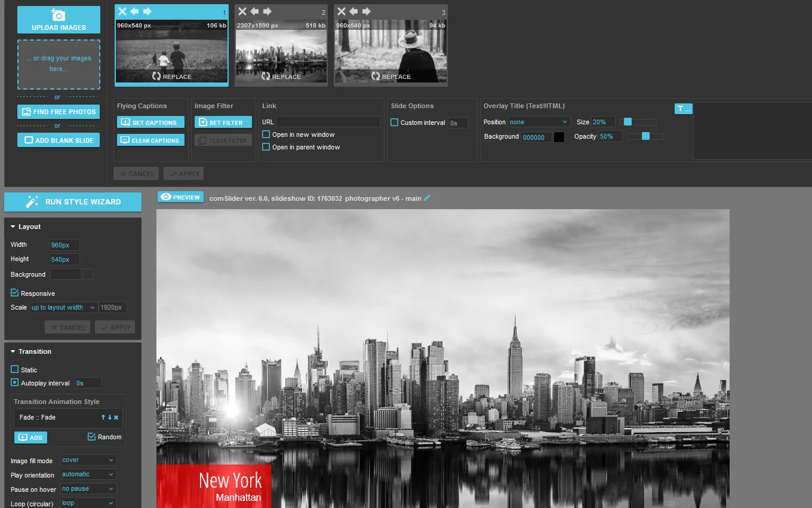Delete slide 3 using its X icon
812x508 pixels.
tap(341, 11)
